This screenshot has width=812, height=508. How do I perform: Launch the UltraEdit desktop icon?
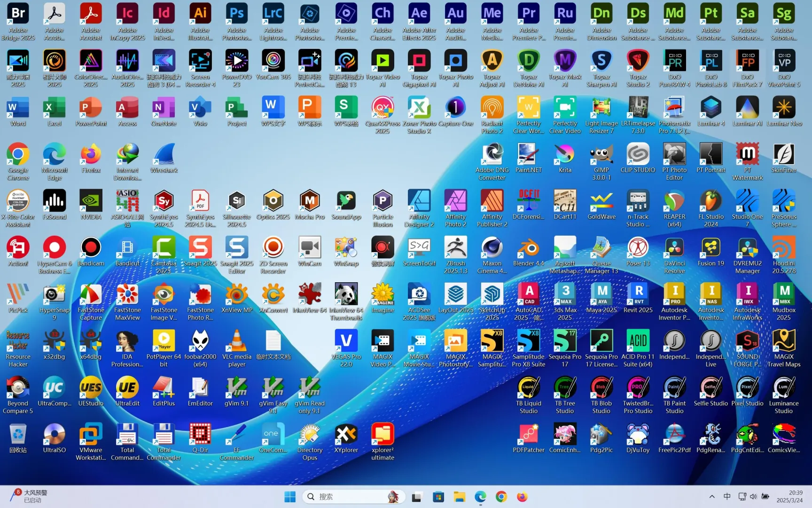[x=127, y=391]
